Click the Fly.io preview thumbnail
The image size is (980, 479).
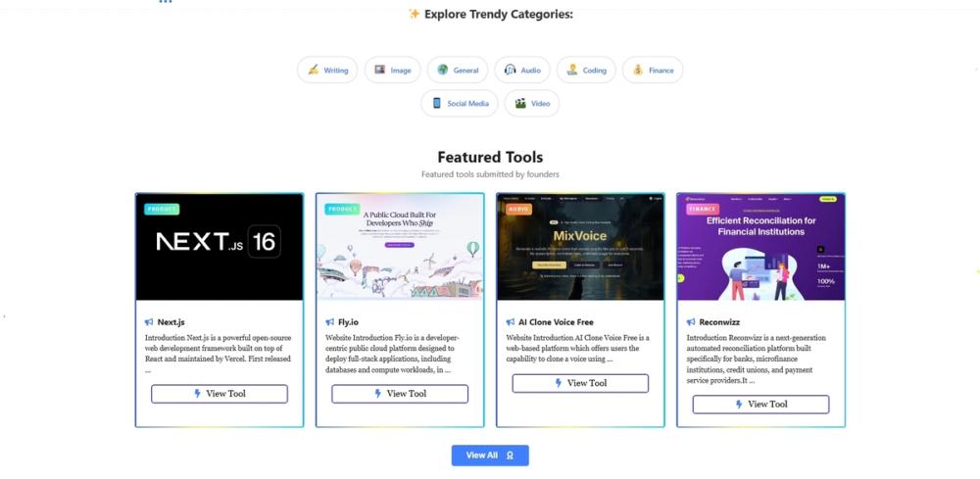coord(400,247)
